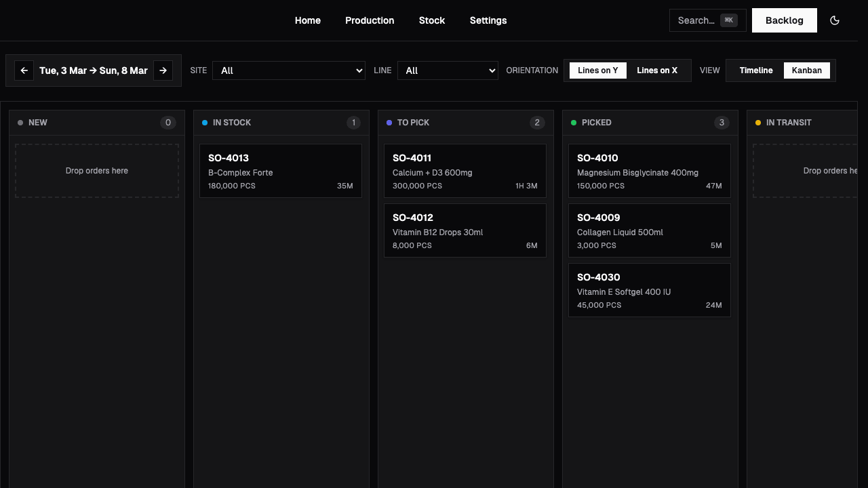Click the green status dot on PICKED
Image resolution: width=868 pixels, height=488 pixels.
coord(574,123)
